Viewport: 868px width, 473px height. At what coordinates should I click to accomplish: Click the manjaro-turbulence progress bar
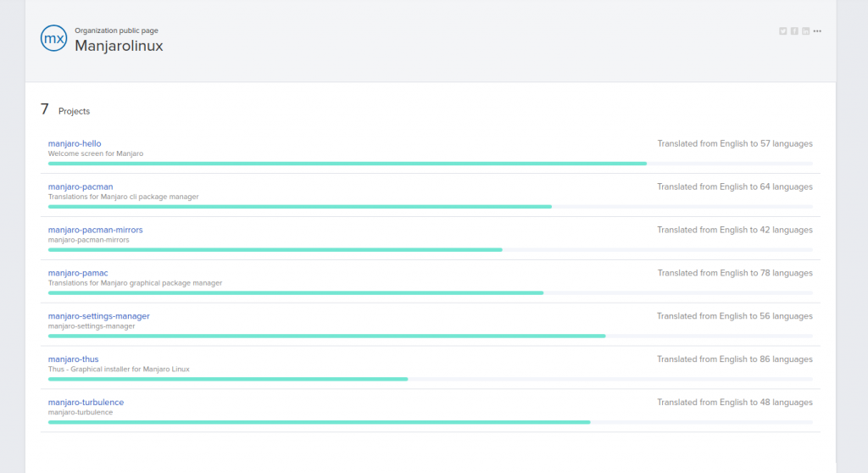(430, 423)
